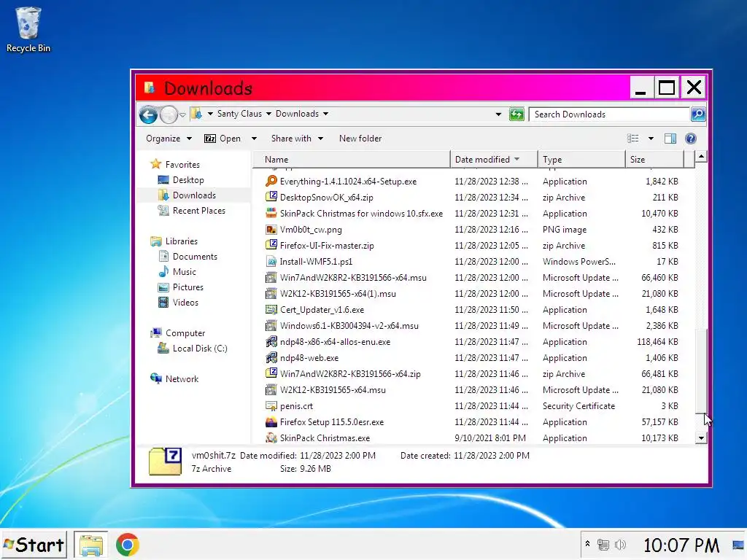Click Show desktop button at taskbar end
The width and height of the screenshot is (747, 560).
[x=739, y=545]
